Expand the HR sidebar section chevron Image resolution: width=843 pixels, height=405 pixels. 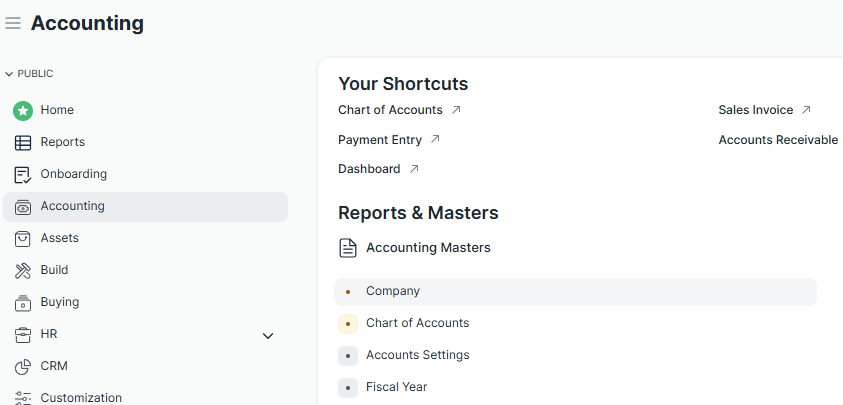268,335
